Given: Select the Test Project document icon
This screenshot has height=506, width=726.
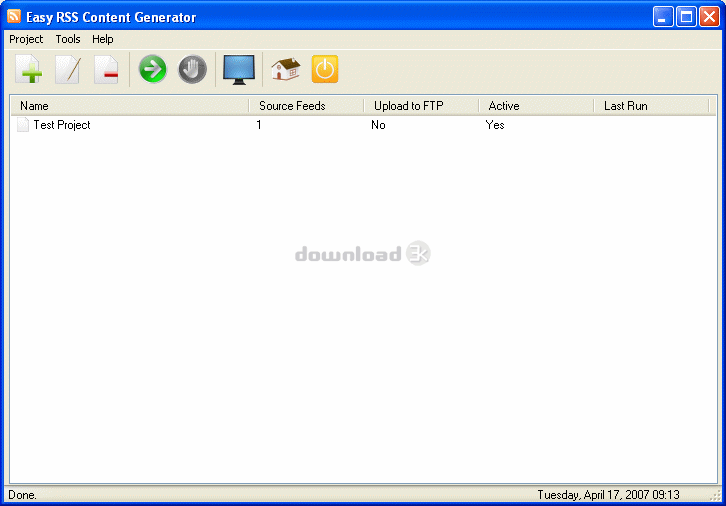Looking at the screenshot, I should (22, 125).
